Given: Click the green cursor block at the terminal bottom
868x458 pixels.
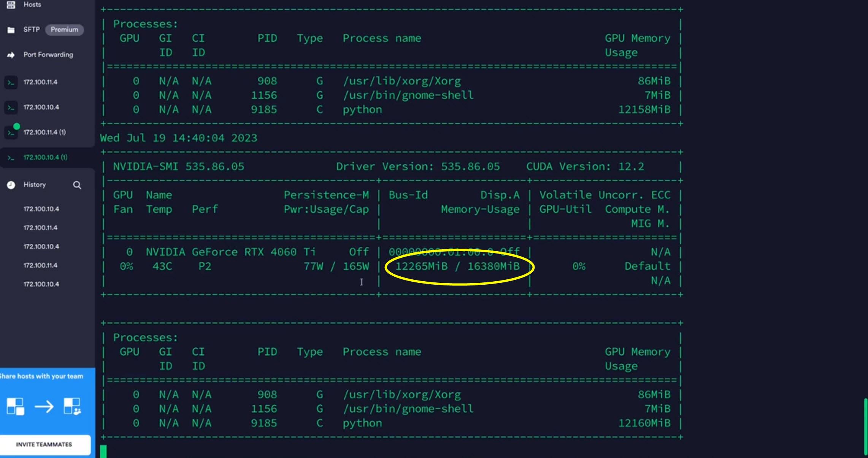Looking at the screenshot, I should click(x=103, y=451).
